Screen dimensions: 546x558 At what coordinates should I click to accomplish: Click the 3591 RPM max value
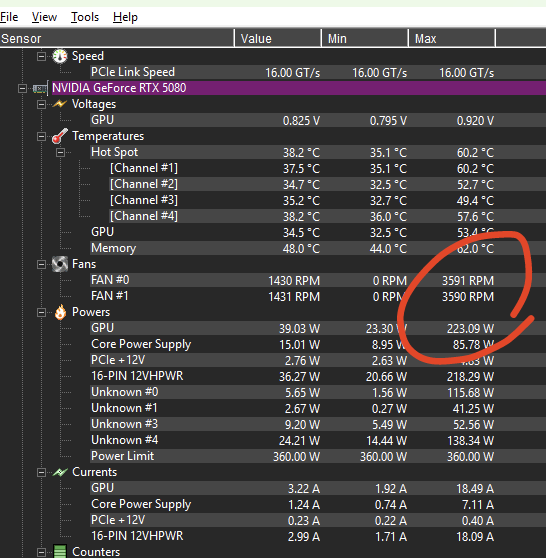click(x=468, y=281)
